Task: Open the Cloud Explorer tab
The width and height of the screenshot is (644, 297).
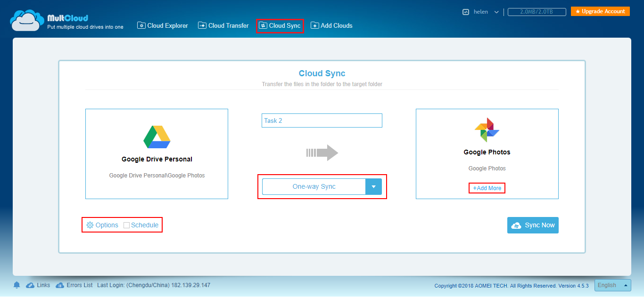Action: coord(163,25)
